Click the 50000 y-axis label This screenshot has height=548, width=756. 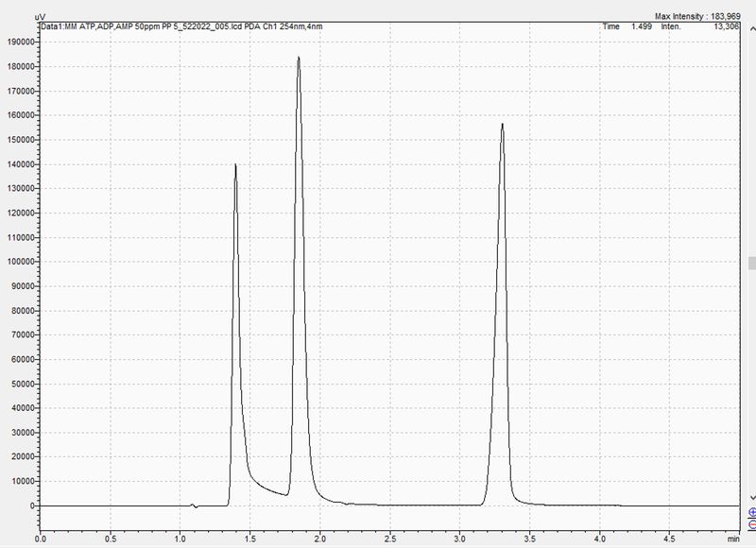point(23,385)
